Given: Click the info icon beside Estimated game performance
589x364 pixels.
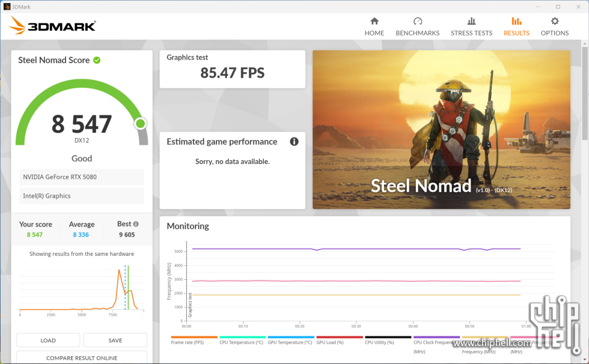Looking at the screenshot, I should pyautogui.click(x=294, y=142).
